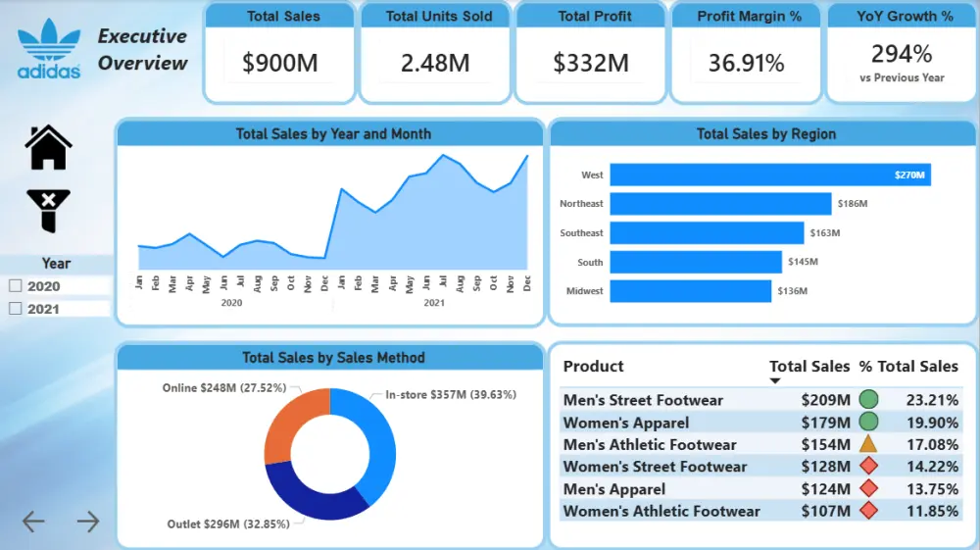The image size is (980, 550).
Task: Select the Men's Street Footwear row name
Action: 643,400
